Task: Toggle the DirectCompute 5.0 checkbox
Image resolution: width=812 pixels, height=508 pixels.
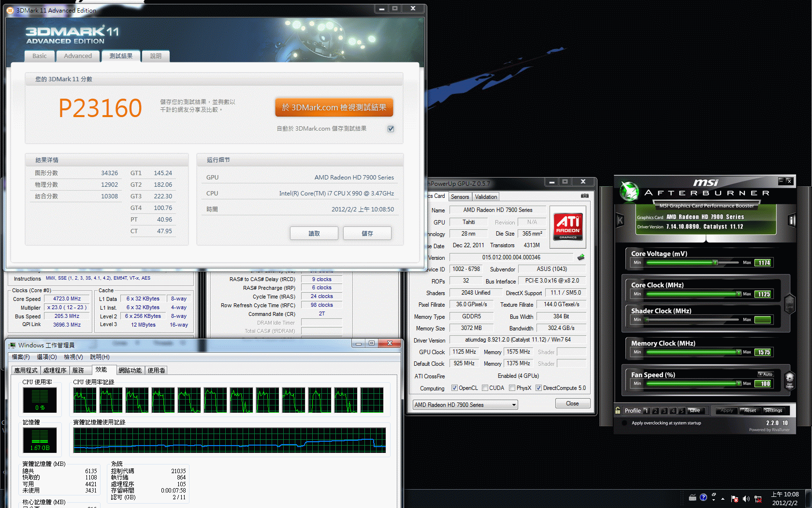Action: [x=538, y=388]
